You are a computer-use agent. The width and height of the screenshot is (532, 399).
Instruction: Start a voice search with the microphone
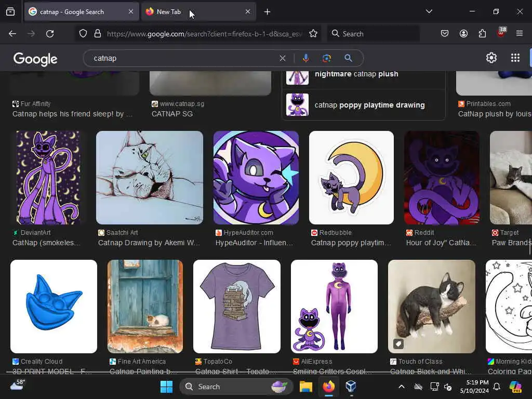pyautogui.click(x=305, y=58)
